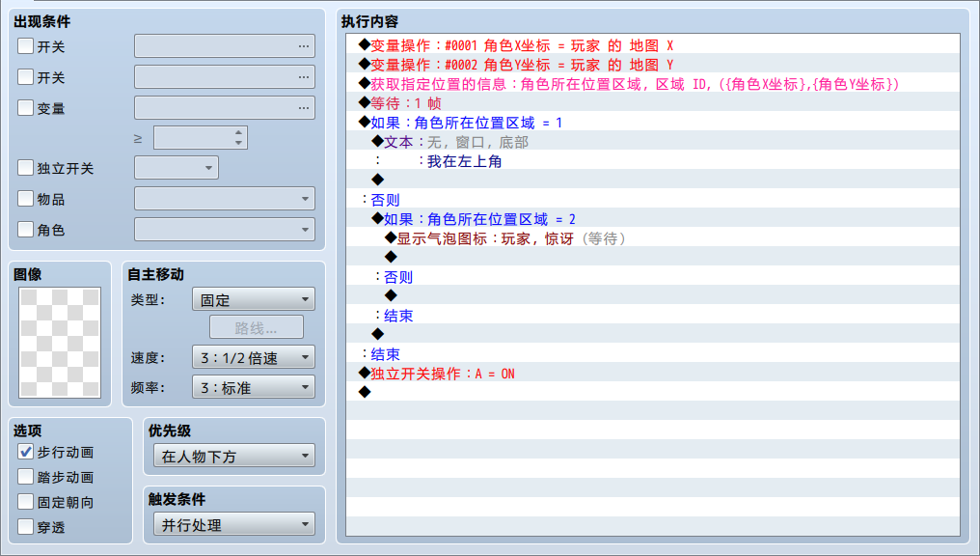Decrease the ≥ value with the down arrow

(239, 143)
